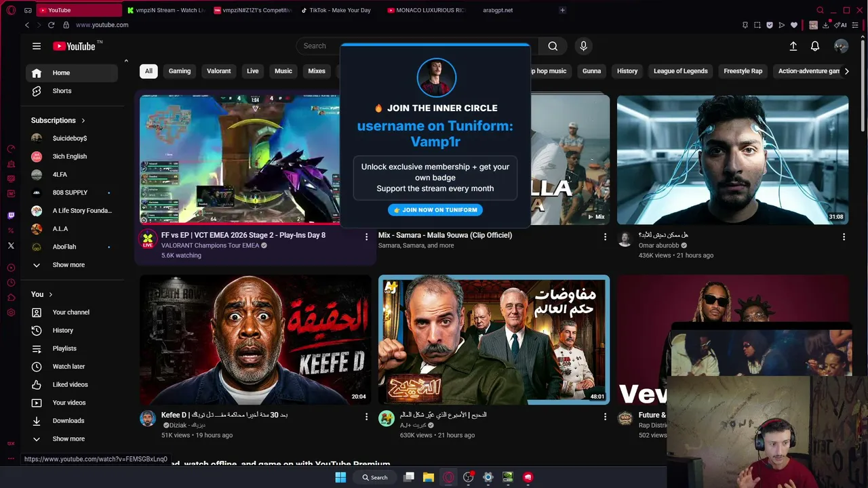Click the browser address bar URL

102,25
